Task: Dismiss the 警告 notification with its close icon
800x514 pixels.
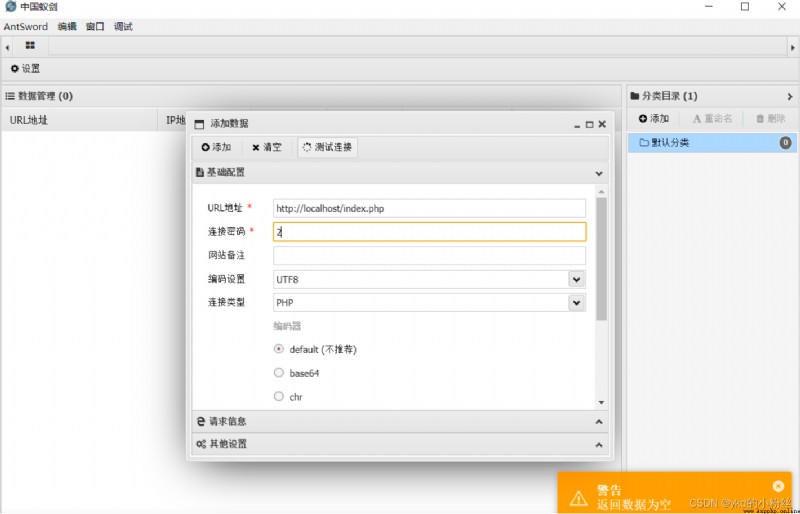Action: [778, 486]
